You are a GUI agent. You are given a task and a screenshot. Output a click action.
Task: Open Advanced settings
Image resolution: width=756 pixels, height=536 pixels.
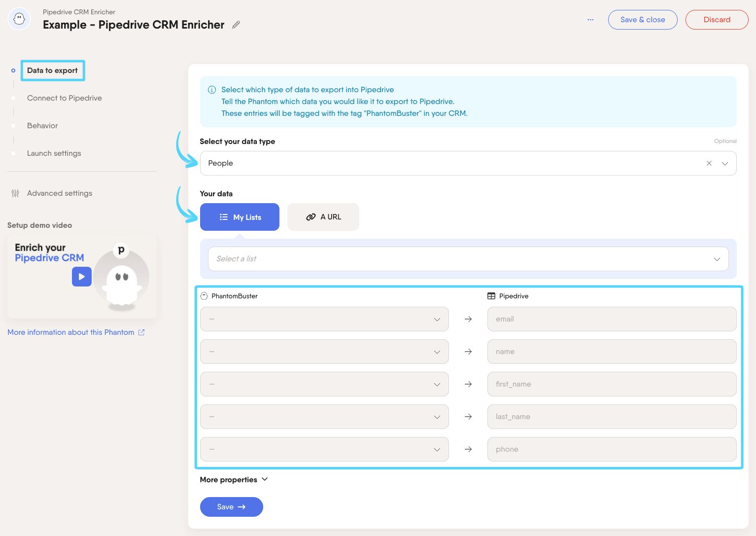click(60, 193)
